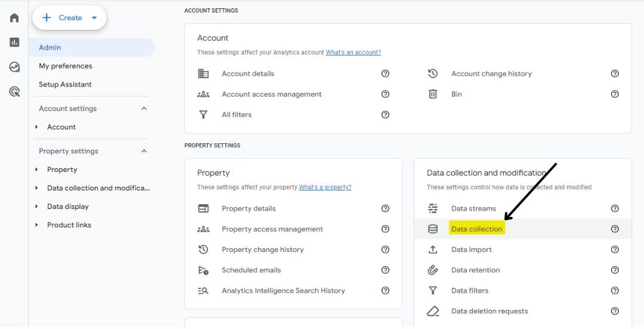644x329 pixels.
Task: Open Data import setting
Action: click(x=472, y=250)
